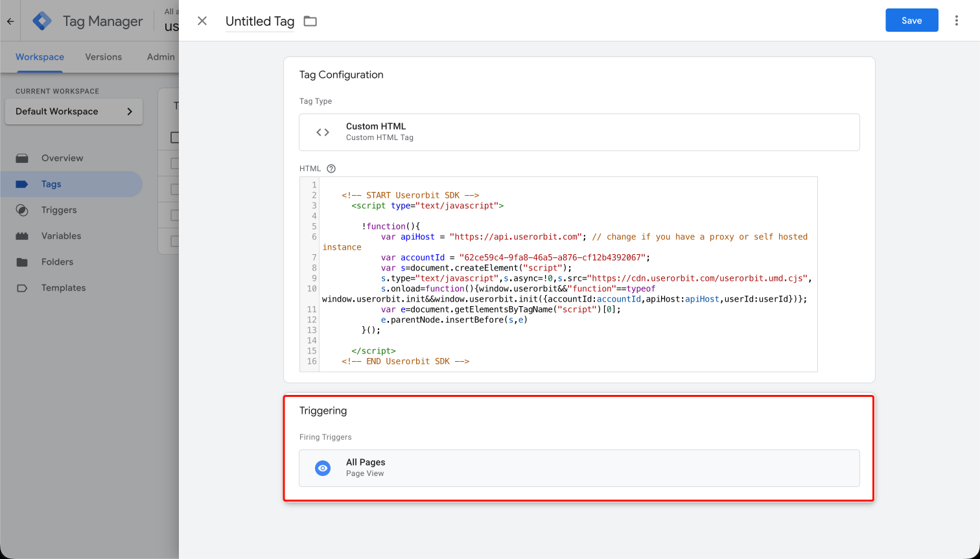
Task: Select the All Pages firing trigger
Action: tap(579, 468)
